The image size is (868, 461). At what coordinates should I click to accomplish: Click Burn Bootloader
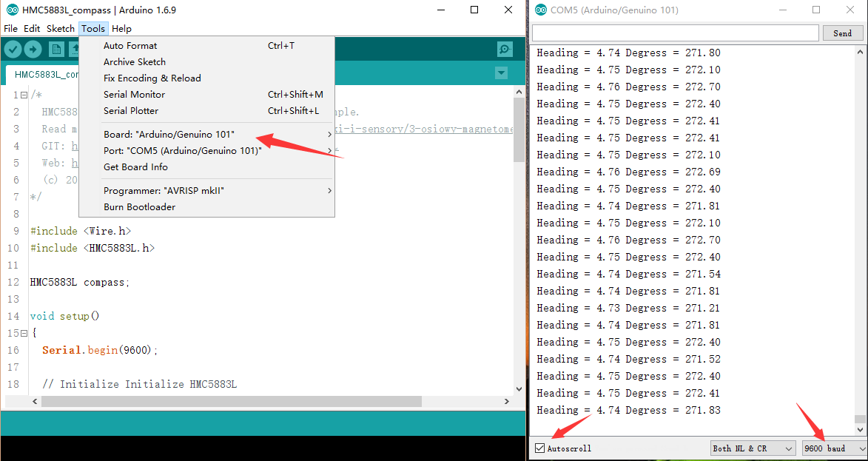point(207,207)
